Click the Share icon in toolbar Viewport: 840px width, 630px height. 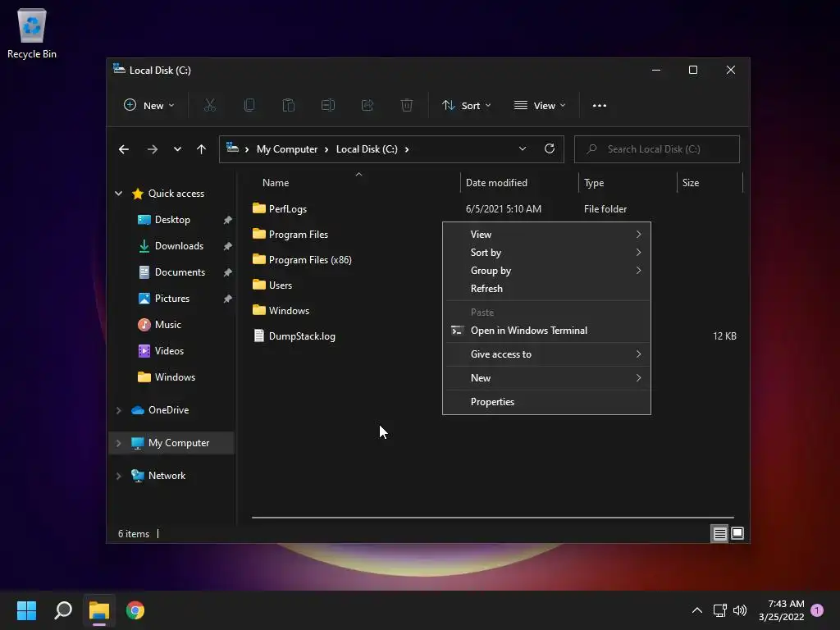367,106
